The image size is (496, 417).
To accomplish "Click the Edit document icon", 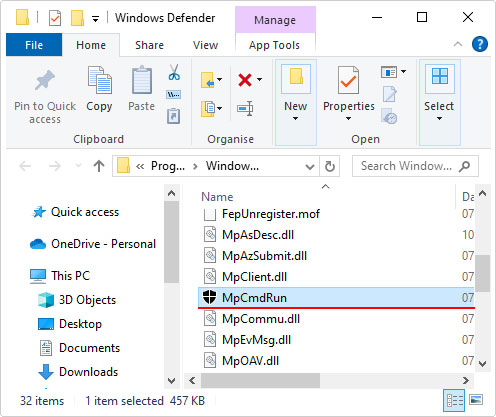I will pyautogui.click(x=389, y=94).
